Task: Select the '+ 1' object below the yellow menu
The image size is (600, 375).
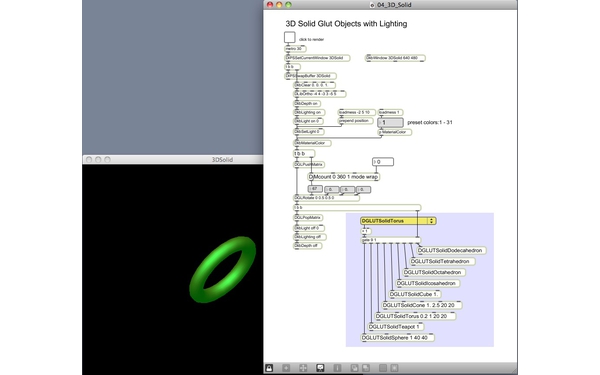Action: [x=366, y=231]
